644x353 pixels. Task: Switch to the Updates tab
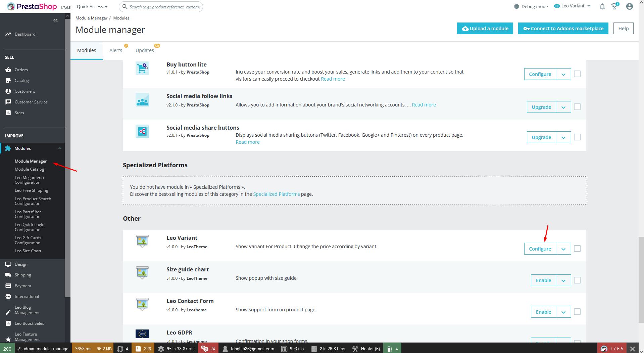145,50
